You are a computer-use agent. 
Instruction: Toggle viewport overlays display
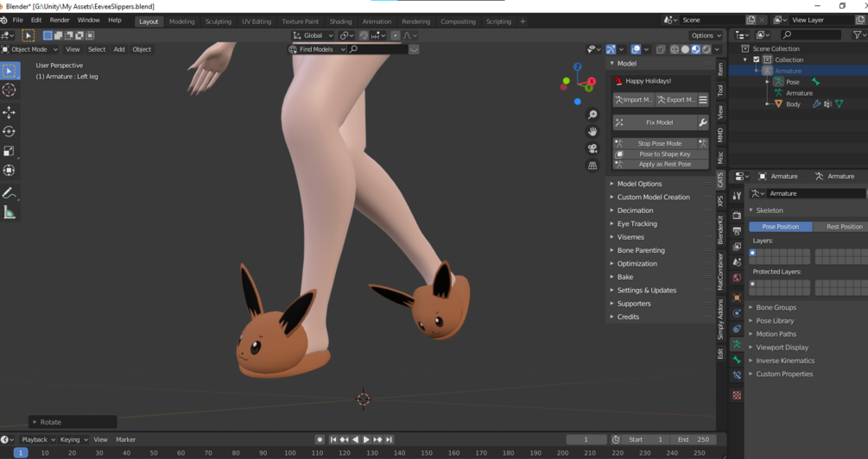(636, 49)
